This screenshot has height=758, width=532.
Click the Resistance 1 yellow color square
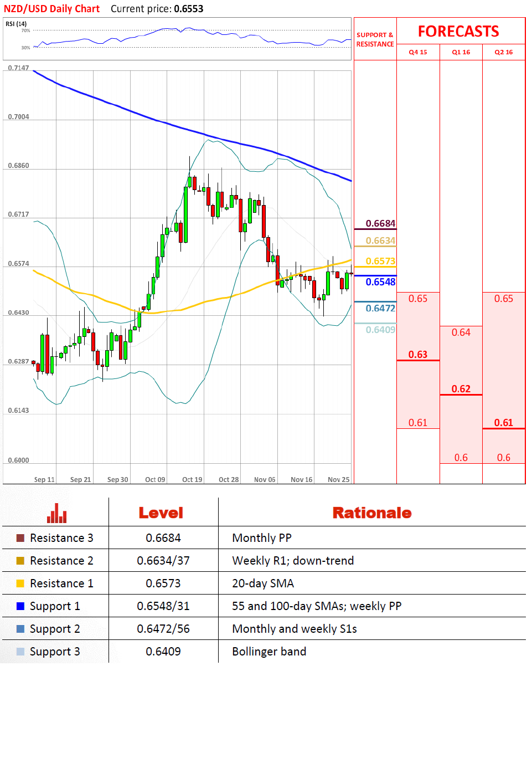[x=20, y=583]
